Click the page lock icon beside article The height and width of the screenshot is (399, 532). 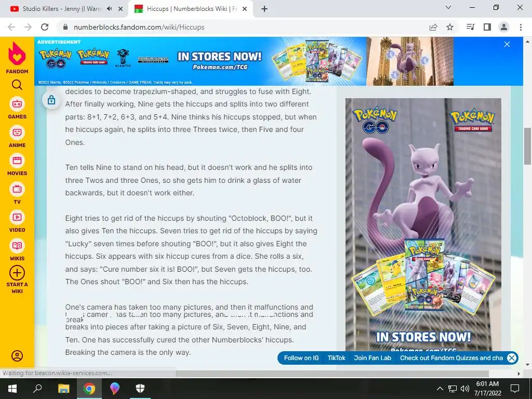(x=51, y=100)
